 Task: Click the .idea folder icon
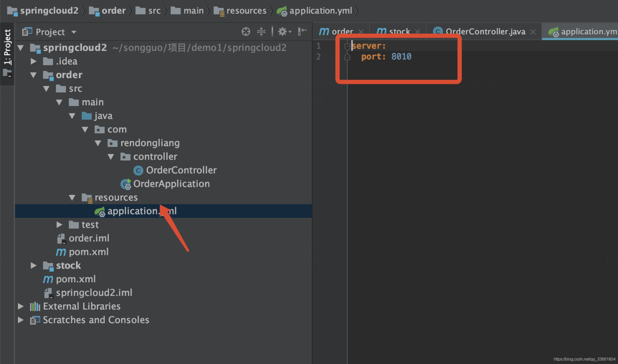click(x=48, y=61)
